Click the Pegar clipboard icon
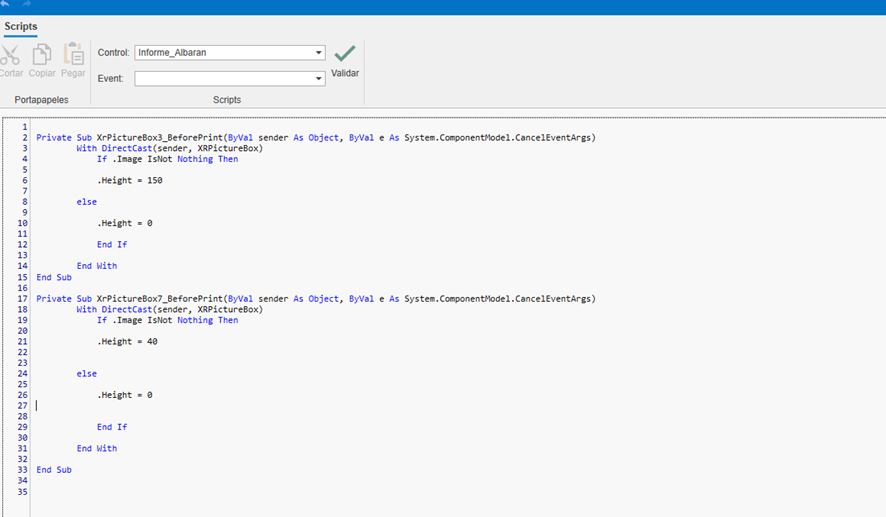 coord(73,54)
